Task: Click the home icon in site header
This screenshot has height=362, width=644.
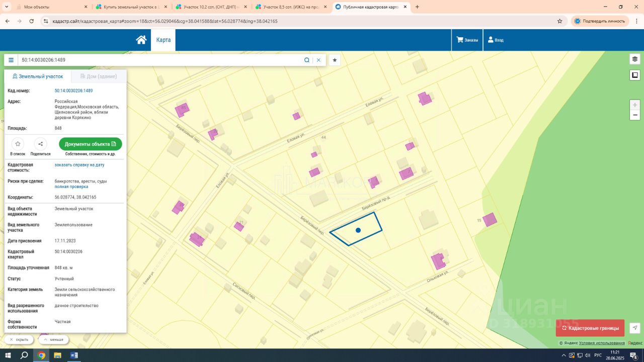Action: tap(141, 40)
